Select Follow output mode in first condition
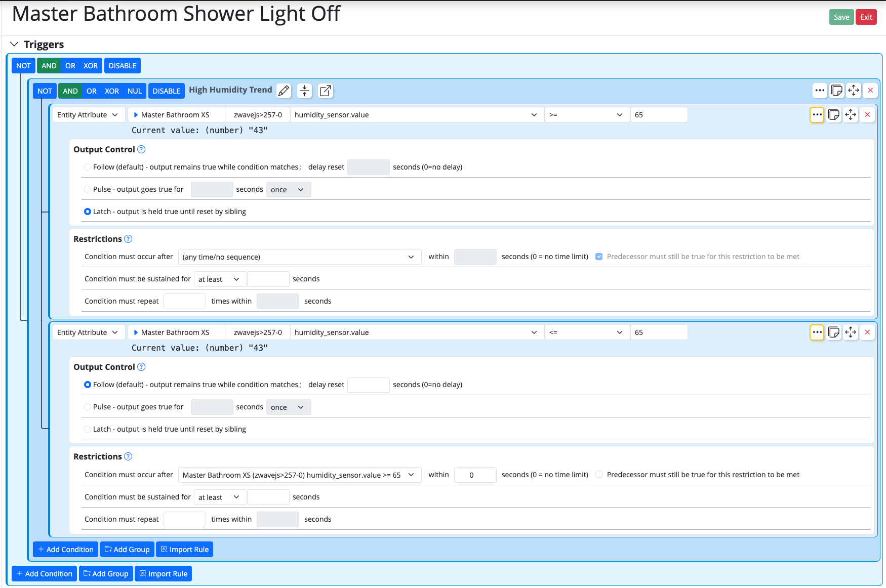The image size is (886, 588). tap(88, 167)
